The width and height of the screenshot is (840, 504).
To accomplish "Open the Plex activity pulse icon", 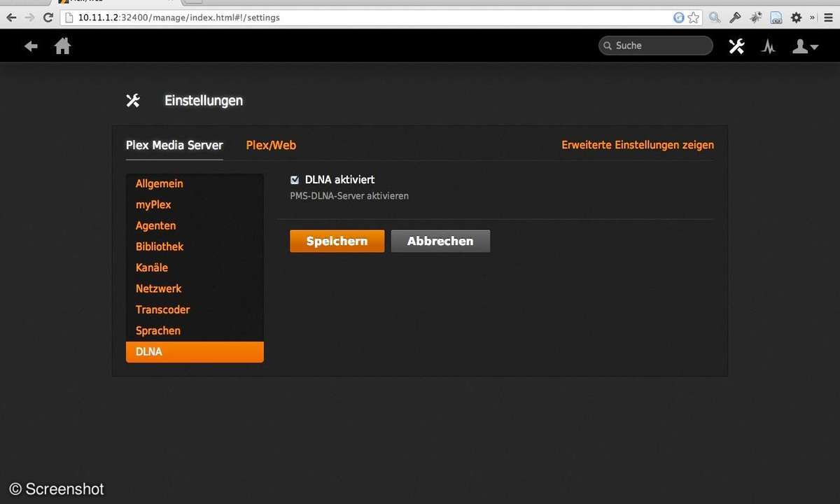I will pos(769,46).
